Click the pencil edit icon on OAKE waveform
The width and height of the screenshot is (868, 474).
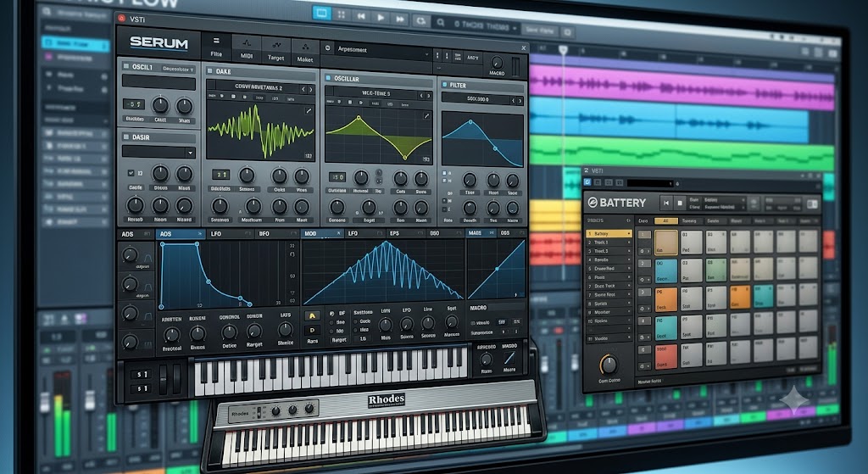pyautogui.click(x=309, y=111)
